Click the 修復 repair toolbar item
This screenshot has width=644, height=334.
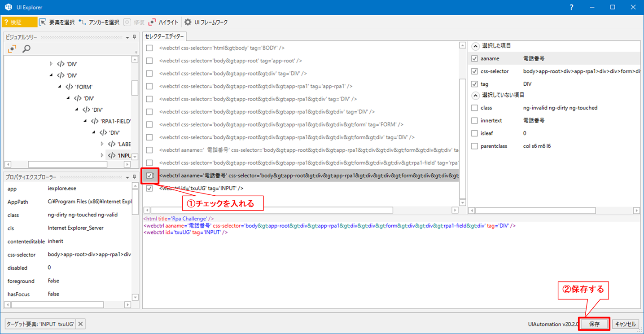pyautogui.click(x=134, y=22)
